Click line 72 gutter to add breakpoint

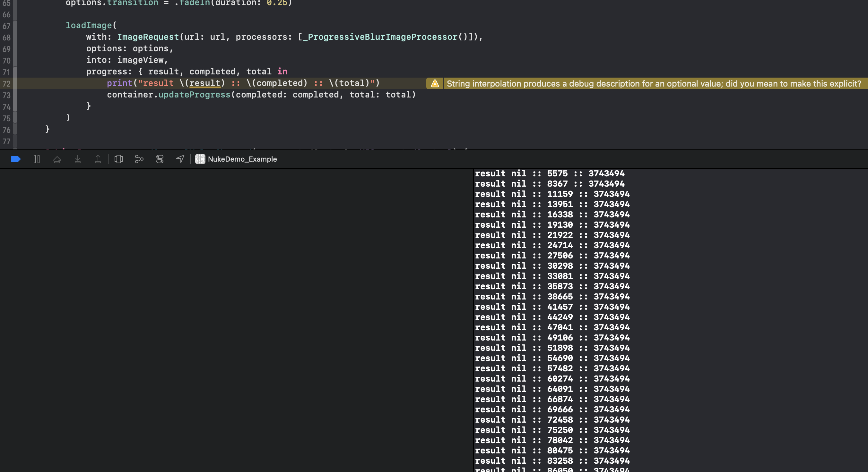pos(7,83)
